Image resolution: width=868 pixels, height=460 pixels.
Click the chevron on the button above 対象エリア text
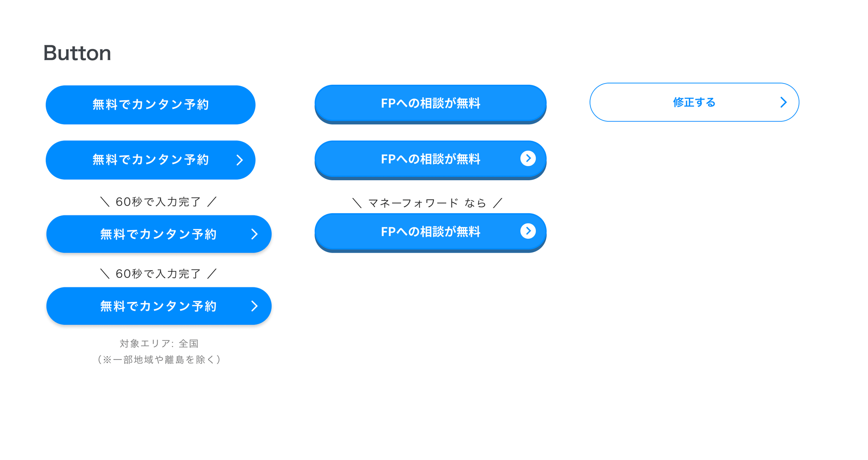(x=254, y=306)
